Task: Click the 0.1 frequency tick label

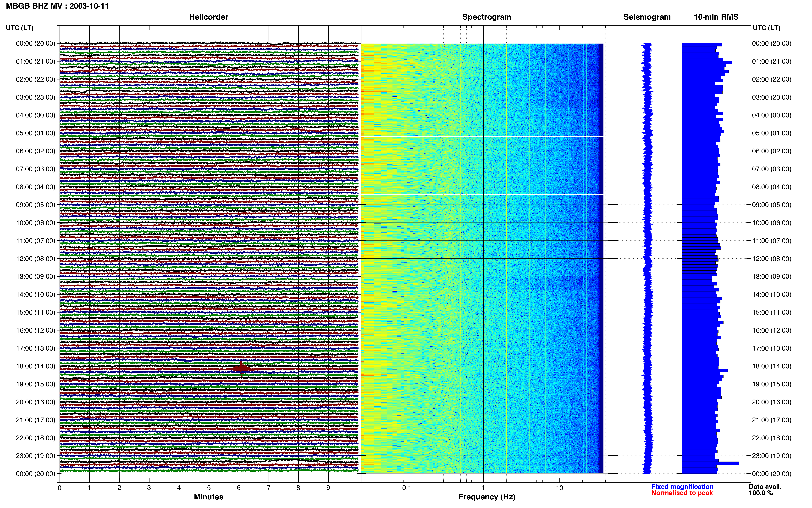Action: click(407, 488)
